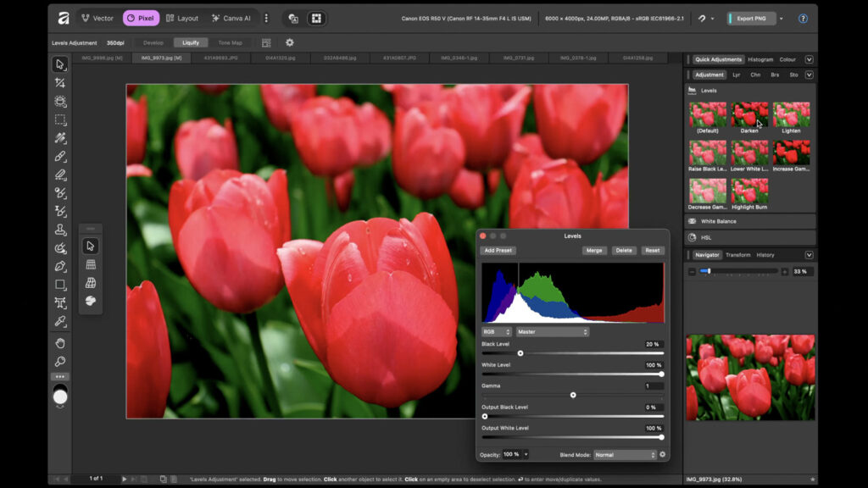Image resolution: width=868 pixels, height=488 pixels.
Task: Switch to the Histogram tab
Action: coord(759,59)
